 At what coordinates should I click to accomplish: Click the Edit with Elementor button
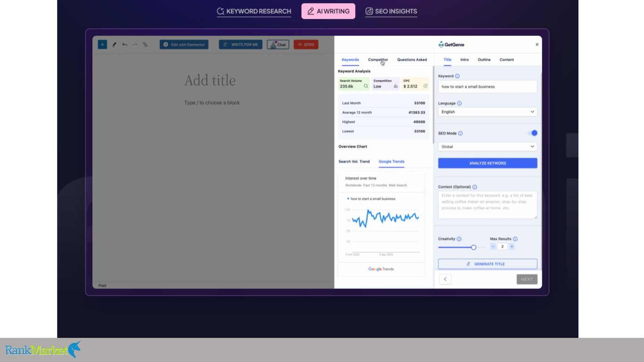184,45
